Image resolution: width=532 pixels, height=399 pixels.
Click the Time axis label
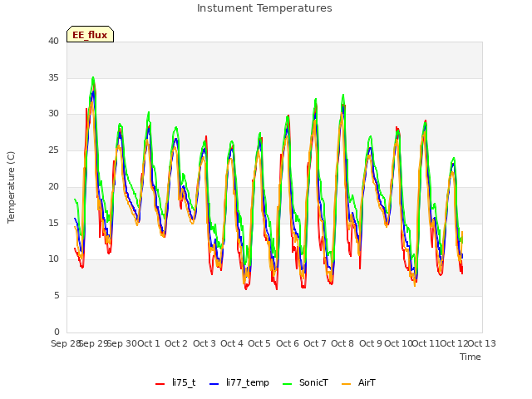(x=470, y=357)
